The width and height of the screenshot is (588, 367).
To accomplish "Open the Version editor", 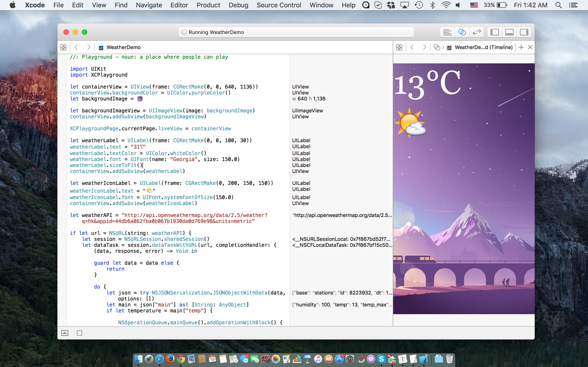I will (x=476, y=32).
